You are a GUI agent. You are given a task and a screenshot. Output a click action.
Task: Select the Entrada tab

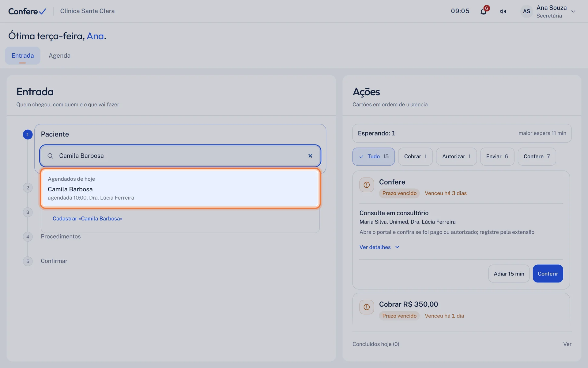point(23,56)
